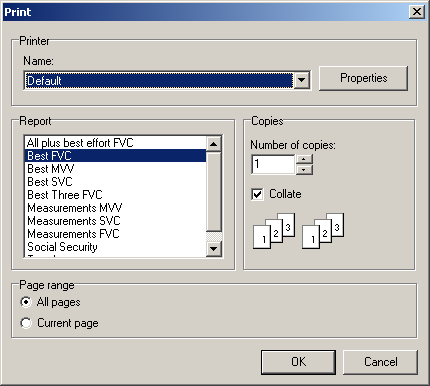This screenshot has width=430, height=386.
Task: Select the Default printer name field
Action: point(159,80)
